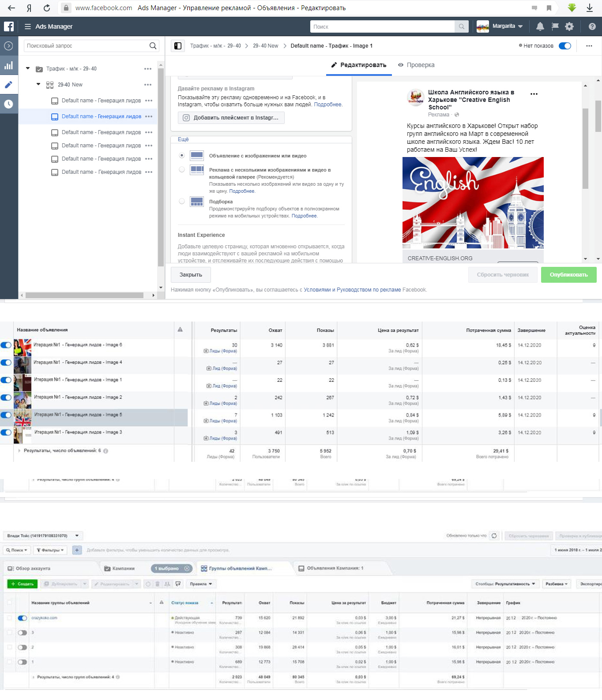The width and height of the screenshot is (602, 700).
Task: Click the browser bookmark icon
Action: click(x=549, y=8)
